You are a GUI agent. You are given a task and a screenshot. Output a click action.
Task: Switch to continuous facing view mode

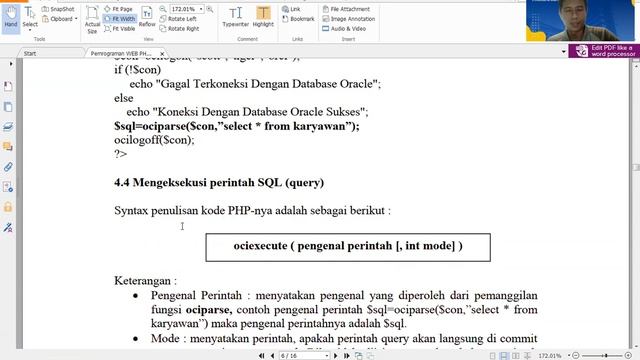click(x=527, y=356)
